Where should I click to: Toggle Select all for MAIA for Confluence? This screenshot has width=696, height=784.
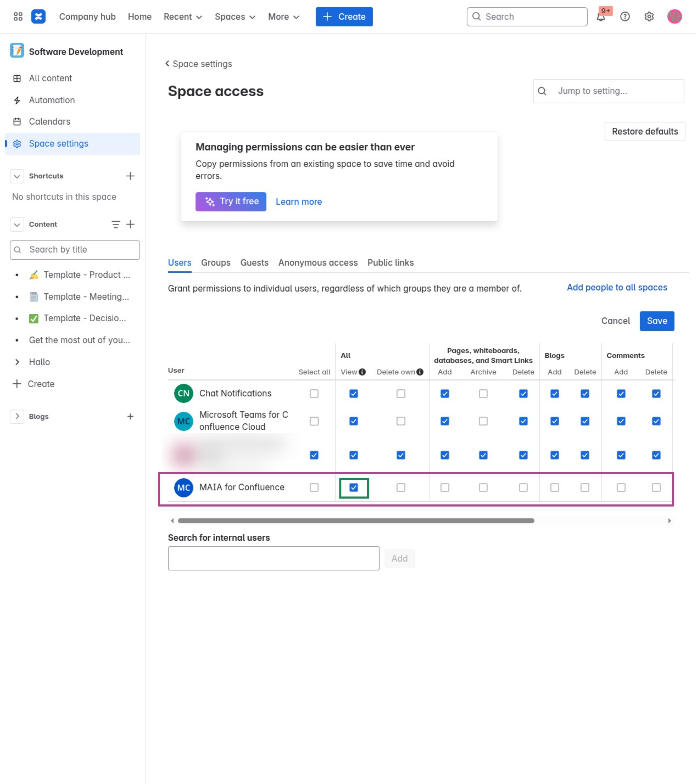click(314, 488)
